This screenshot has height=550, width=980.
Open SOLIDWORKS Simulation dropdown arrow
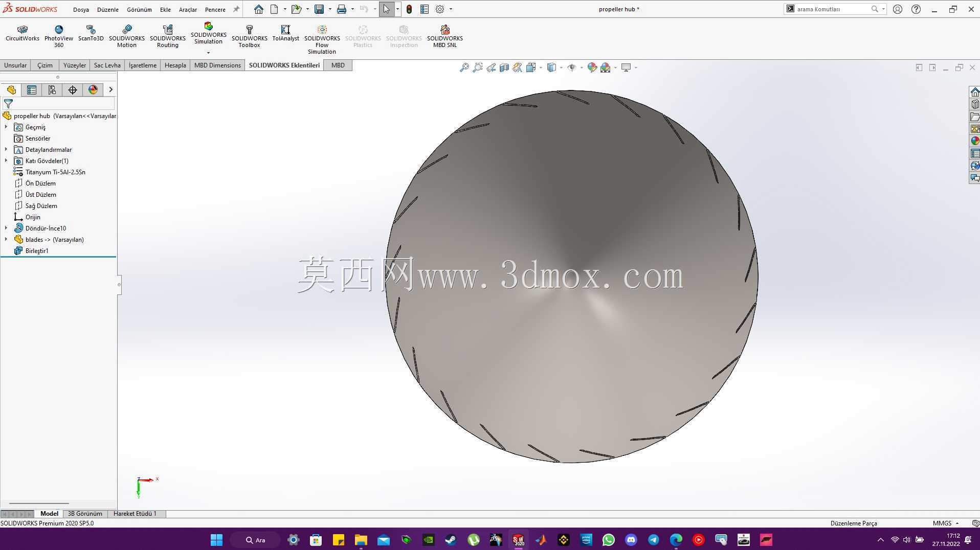coord(208,53)
